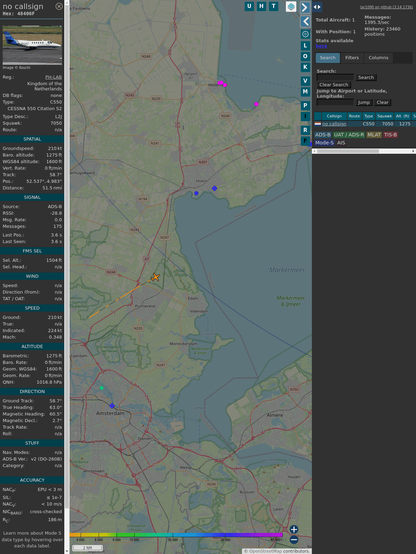Switch to the Filters tab
This screenshot has width=416, height=554.
point(352,58)
